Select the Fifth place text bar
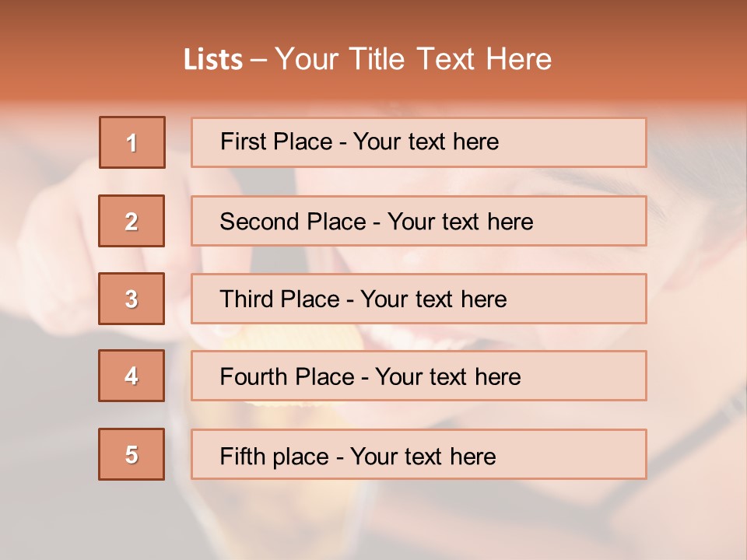The height and width of the screenshot is (560, 747). [419, 454]
